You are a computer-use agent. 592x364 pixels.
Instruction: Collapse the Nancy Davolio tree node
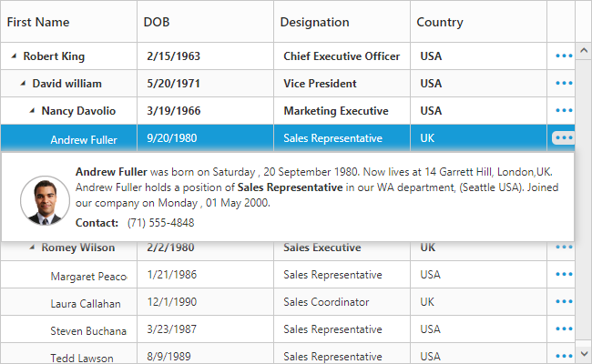pos(32,111)
